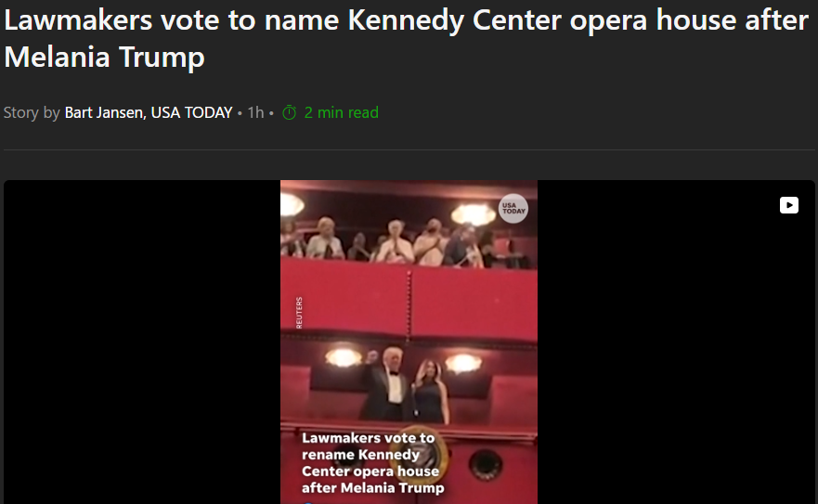The width and height of the screenshot is (818, 504).
Task: Click the black area left of the video
Action: [x=142, y=342]
